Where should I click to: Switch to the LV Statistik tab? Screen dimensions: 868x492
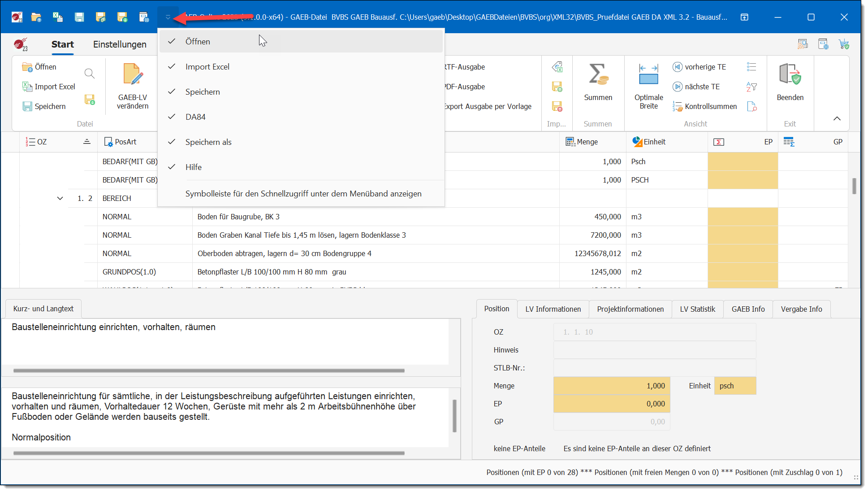coord(697,309)
